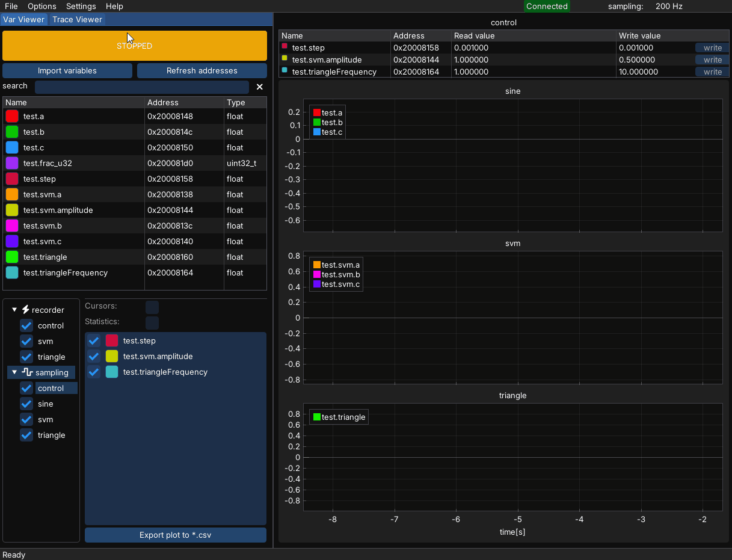Click the purple test.frac_u32 color icon
This screenshot has width=732, height=560.
(x=12, y=163)
